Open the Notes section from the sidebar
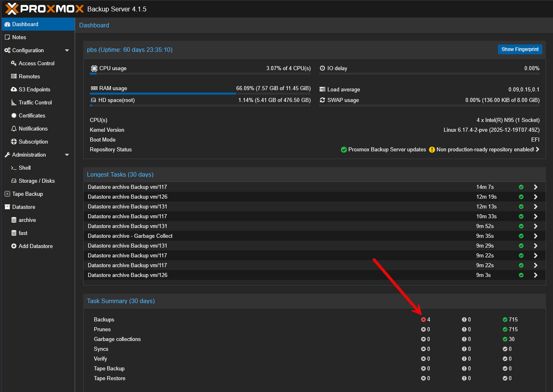The width and height of the screenshot is (553, 392). pyautogui.click(x=19, y=37)
